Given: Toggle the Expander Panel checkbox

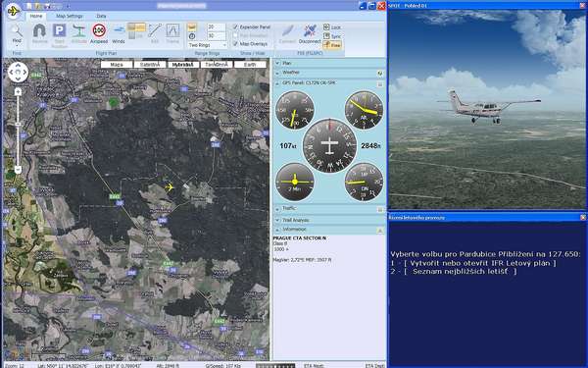Looking at the screenshot, I should [235, 26].
